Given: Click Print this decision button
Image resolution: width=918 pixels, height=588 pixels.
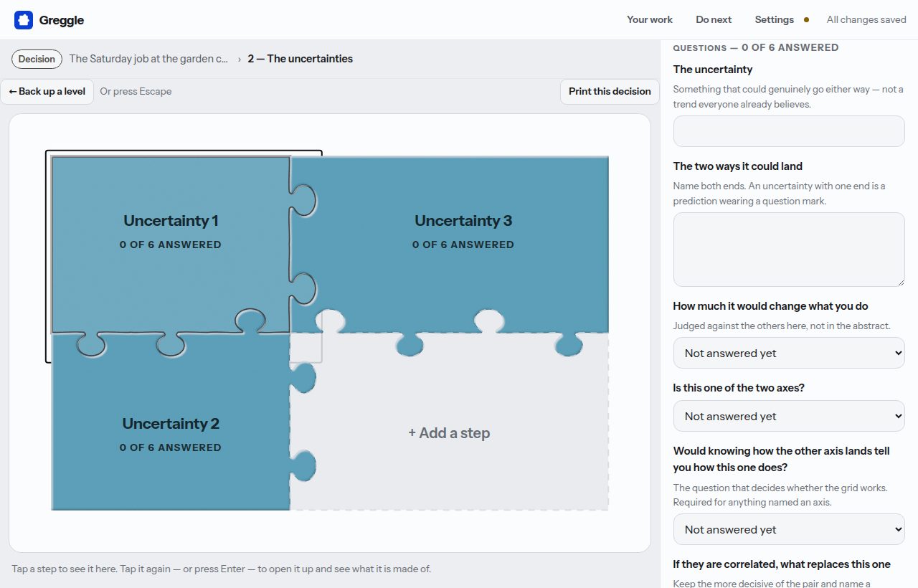Looking at the screenshot, I should point(610,91).
